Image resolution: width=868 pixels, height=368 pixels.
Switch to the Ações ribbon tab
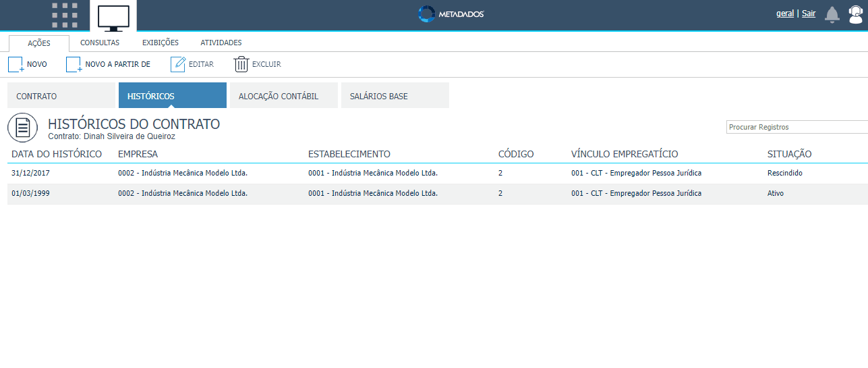[39, 43]
